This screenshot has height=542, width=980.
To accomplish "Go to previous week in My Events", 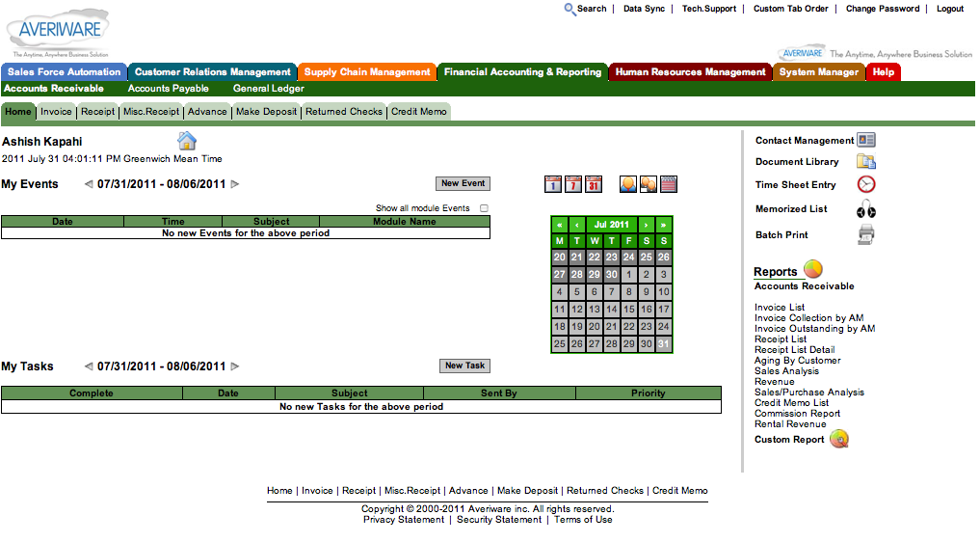I will (89, 184).
